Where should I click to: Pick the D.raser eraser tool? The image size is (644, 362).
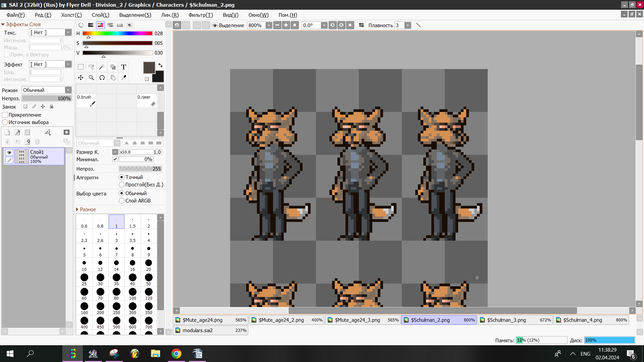point(147,101)
